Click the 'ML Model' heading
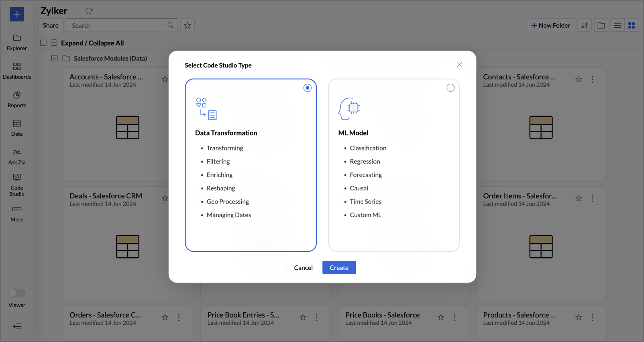 pyautogui.click(x=353, y=133)
